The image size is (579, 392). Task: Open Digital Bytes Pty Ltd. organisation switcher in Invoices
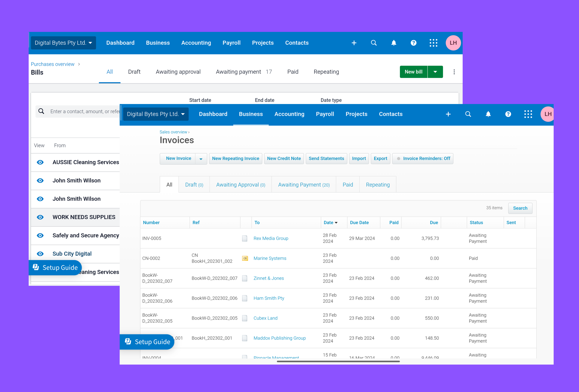click(156, 114)
